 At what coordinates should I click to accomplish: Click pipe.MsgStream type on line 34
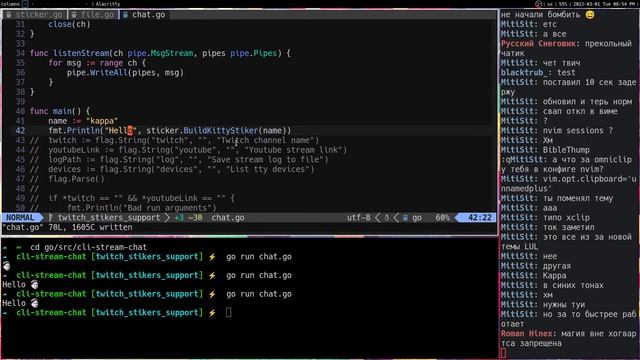click(160, 53)
